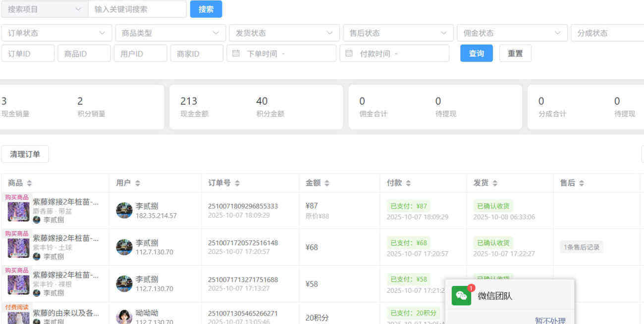The image size is (644, 324).
Task: Click the 查询 button to run the filter
Action: [x=476, y=53]
